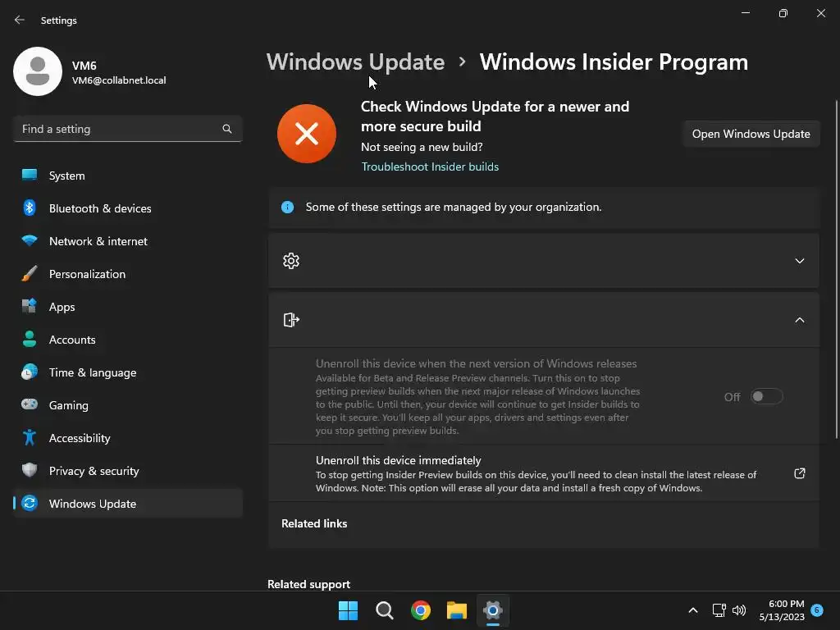The width and height of the screenshot is (840, 630).
Task: Click the Network wifi icon in sidebar
Action: click(30, 240)
